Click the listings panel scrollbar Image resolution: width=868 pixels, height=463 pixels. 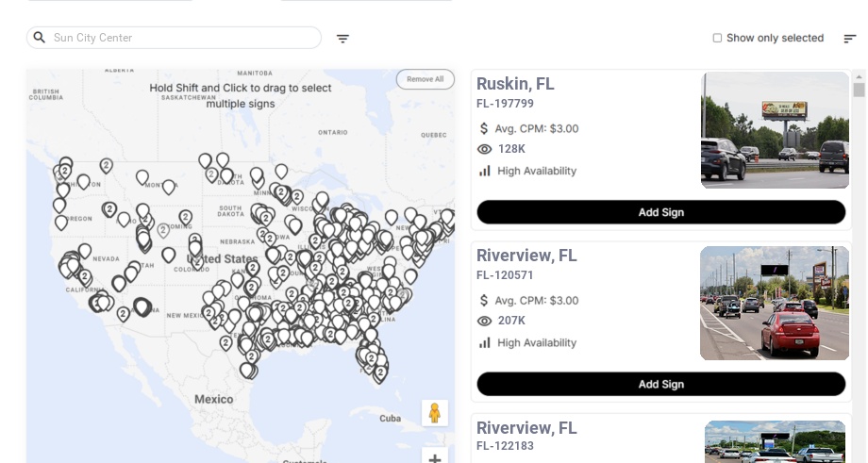pyautogui.click(x=859, y=90)
